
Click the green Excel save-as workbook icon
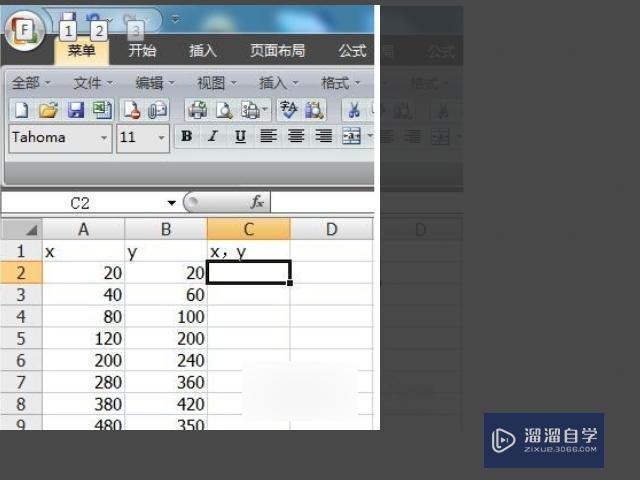102,110
